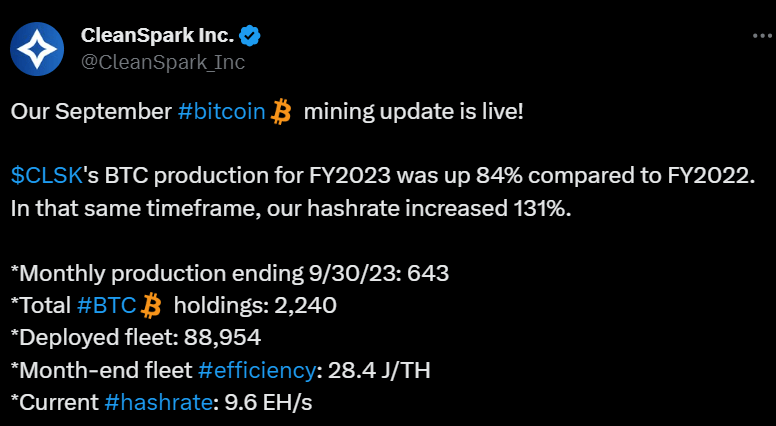Screen dimensions: 776x426
Task: Open the #bitcoin hashtag
Action: pyautogui.click(x=222, y=112)
